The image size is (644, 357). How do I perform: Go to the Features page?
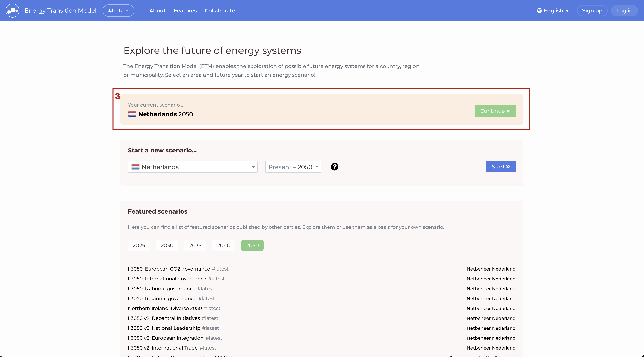click(x=185, y=10)
